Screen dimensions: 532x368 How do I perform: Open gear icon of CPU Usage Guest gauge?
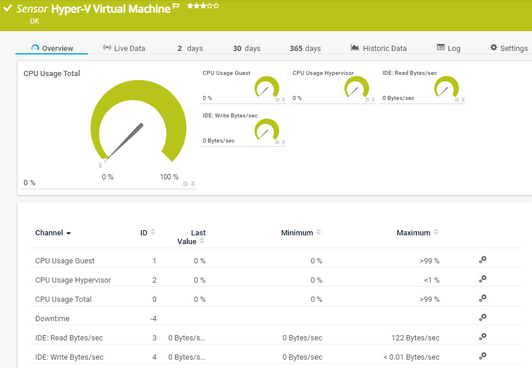277,100
